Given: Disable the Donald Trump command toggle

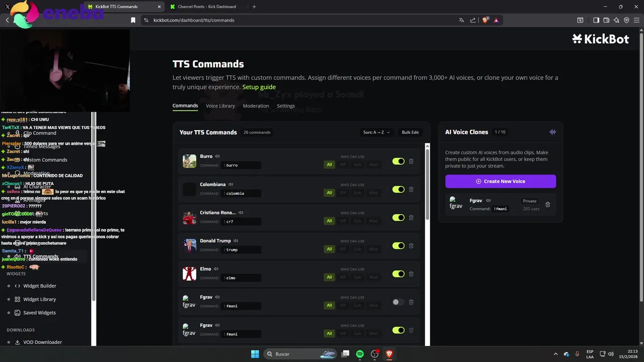Looking at the screenshot, I should (x=398, y=246).
